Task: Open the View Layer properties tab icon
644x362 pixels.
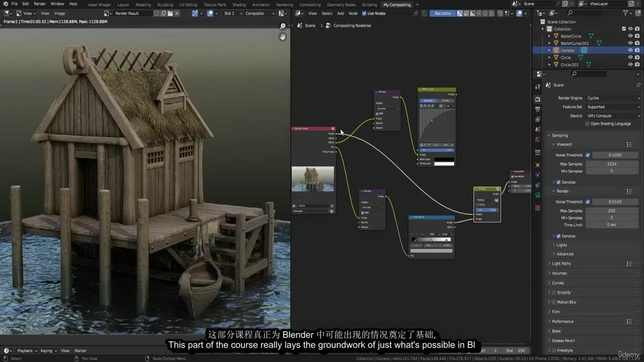Action: pos(537,119)
